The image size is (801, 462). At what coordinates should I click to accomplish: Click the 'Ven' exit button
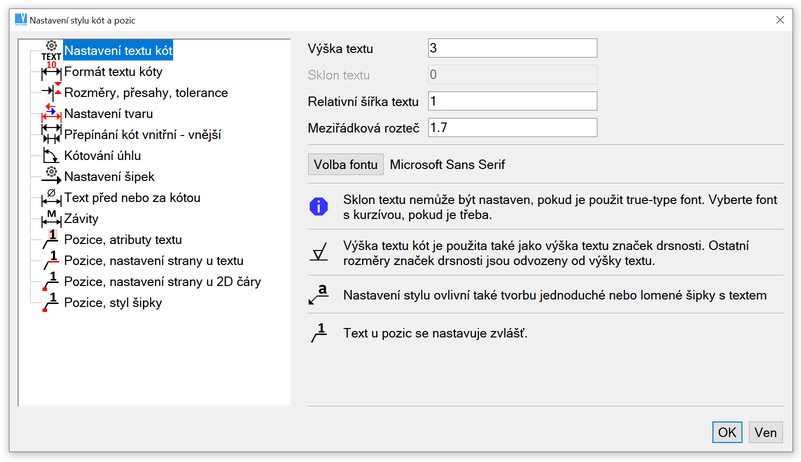click(x=765, y=432)
